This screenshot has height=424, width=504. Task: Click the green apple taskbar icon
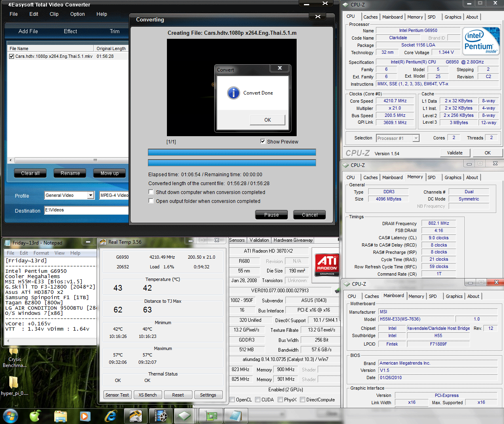pyautogui.click(x=35, y=416)
